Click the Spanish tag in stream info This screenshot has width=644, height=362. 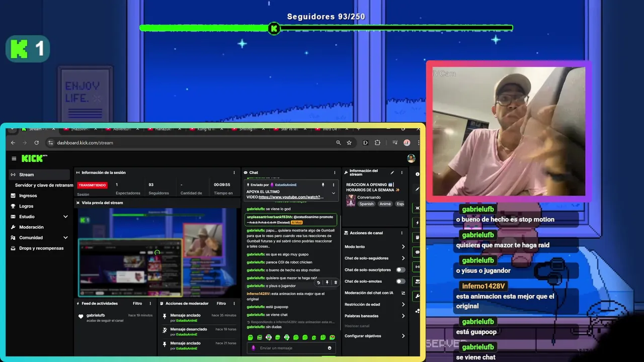pos(366,204)
